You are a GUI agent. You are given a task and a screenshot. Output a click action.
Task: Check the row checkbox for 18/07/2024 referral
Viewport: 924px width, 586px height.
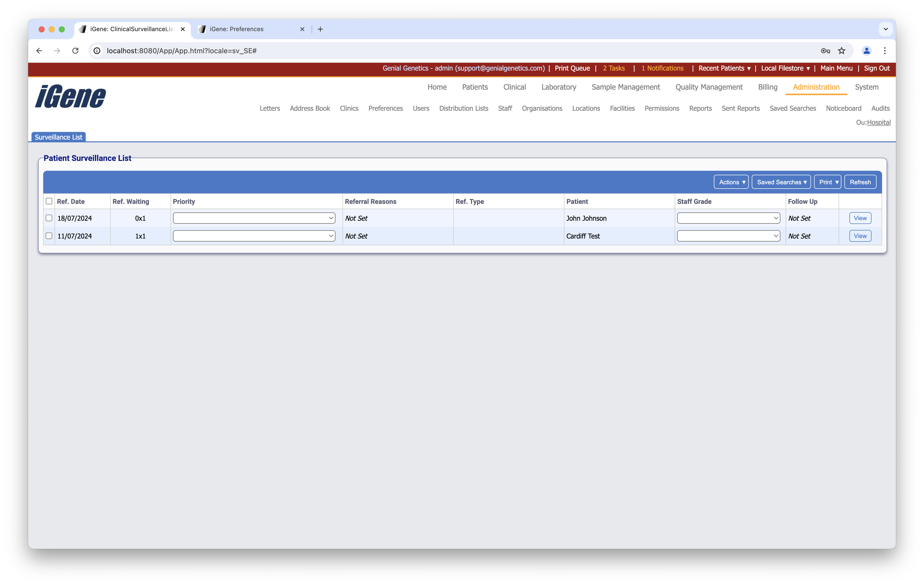pyautogui.click(x=49, y=218)
